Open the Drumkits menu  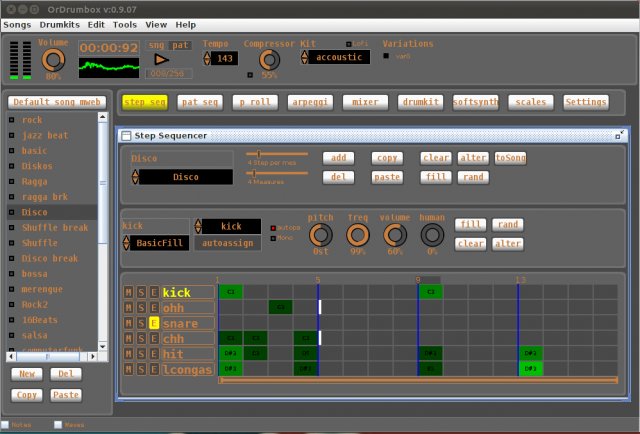(x=59, y=24)
